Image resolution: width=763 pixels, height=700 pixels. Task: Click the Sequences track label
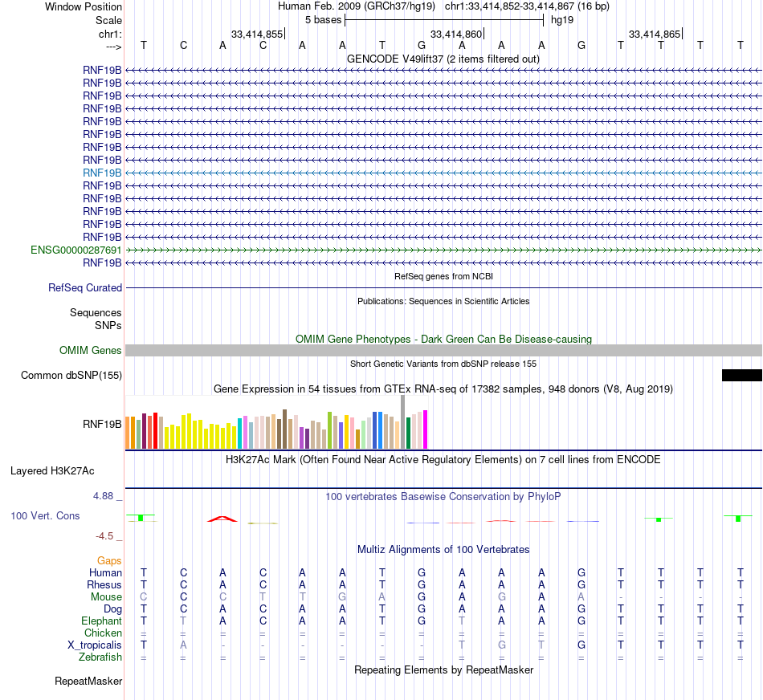coord(96,312)
